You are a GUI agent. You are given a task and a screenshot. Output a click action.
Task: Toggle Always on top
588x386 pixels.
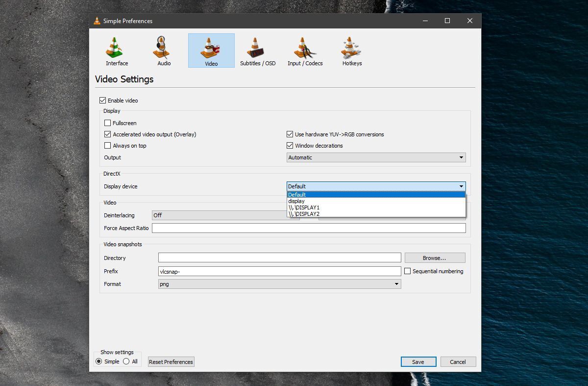tap(107, 145)
